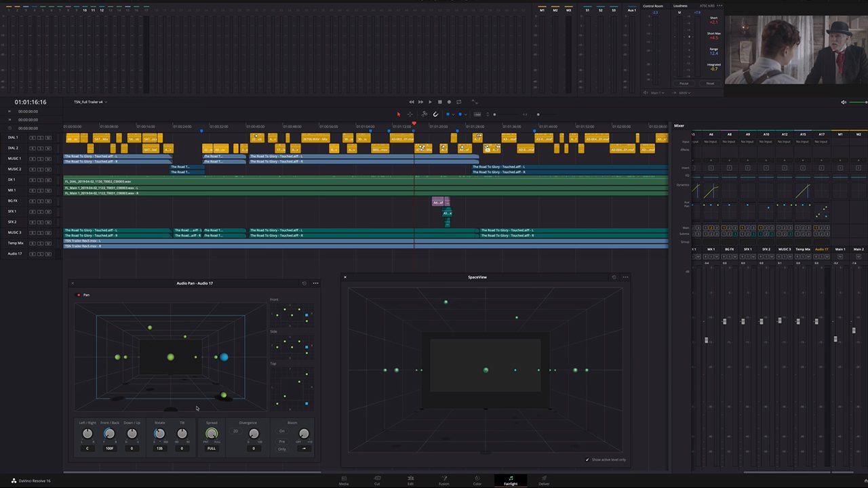Open the Media page
The height and width of the screenshot is (488, 868).
344,481
